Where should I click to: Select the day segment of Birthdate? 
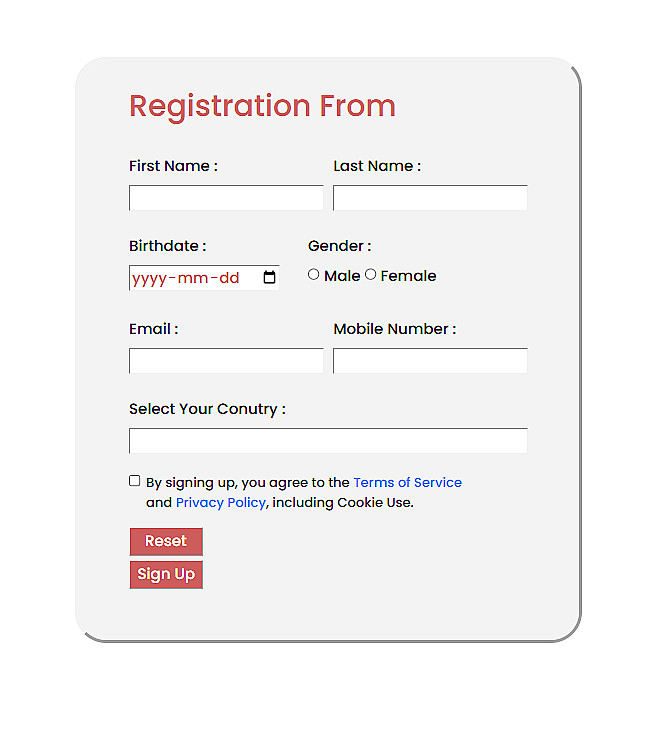(229, 278)
